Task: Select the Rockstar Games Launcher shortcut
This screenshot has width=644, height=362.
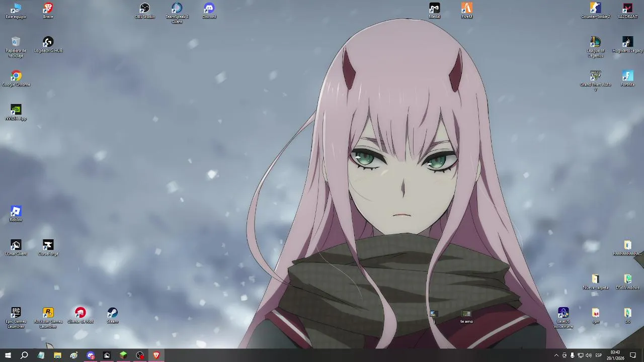Action: pyautogui.click(x=48, y=318)
